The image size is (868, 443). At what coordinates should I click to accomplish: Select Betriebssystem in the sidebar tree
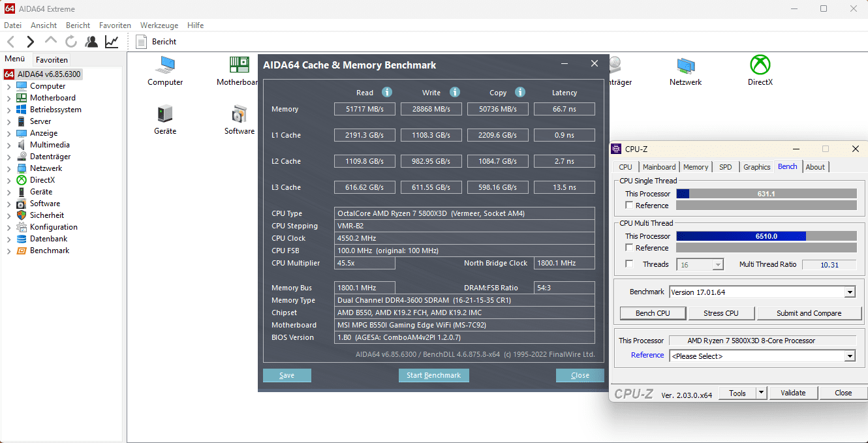pyautogui.click(x=55, y=110)
